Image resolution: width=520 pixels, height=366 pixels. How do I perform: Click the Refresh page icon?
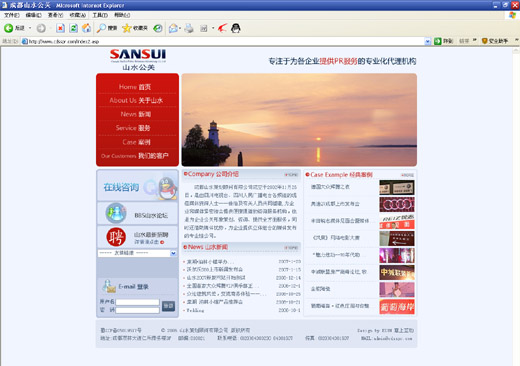(73, 28)
